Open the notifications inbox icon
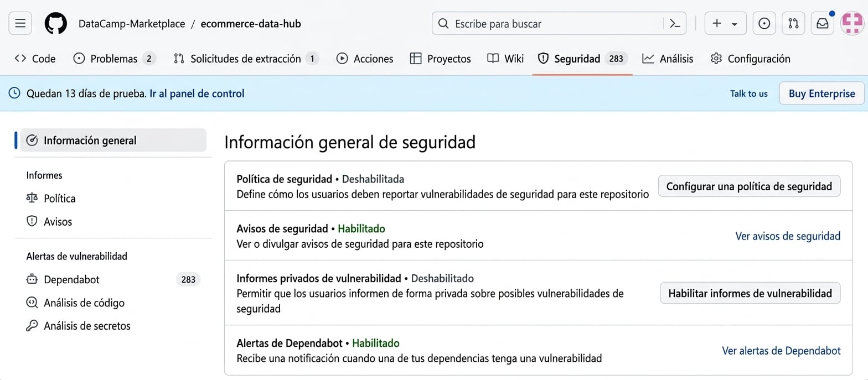 coord(823,23)
